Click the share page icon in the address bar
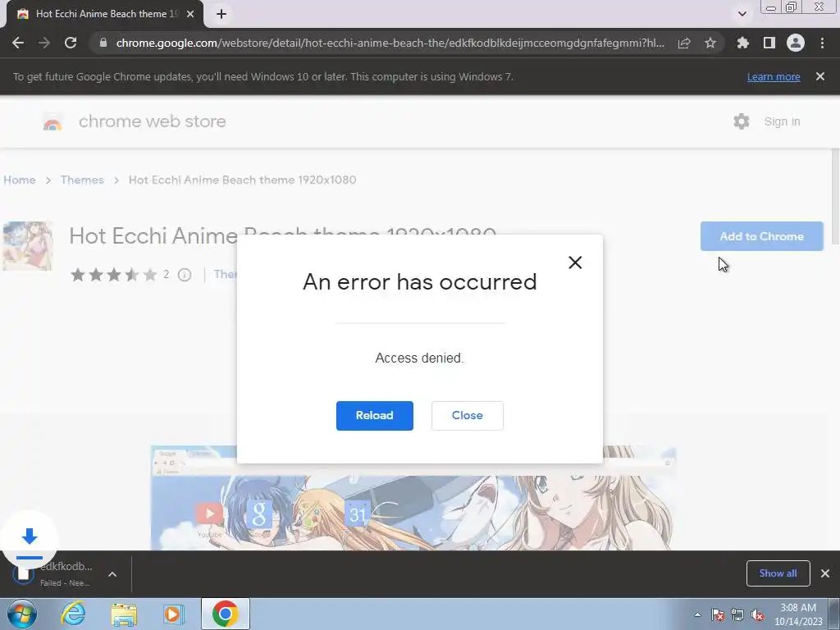Viewport: 840px width, 630px height. (x=684, y=43)
